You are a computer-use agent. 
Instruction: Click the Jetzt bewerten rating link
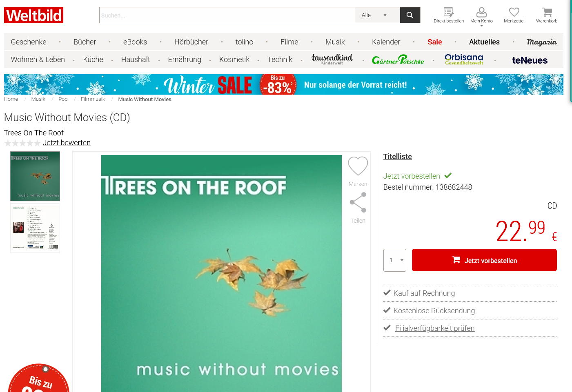coord(67,143)
